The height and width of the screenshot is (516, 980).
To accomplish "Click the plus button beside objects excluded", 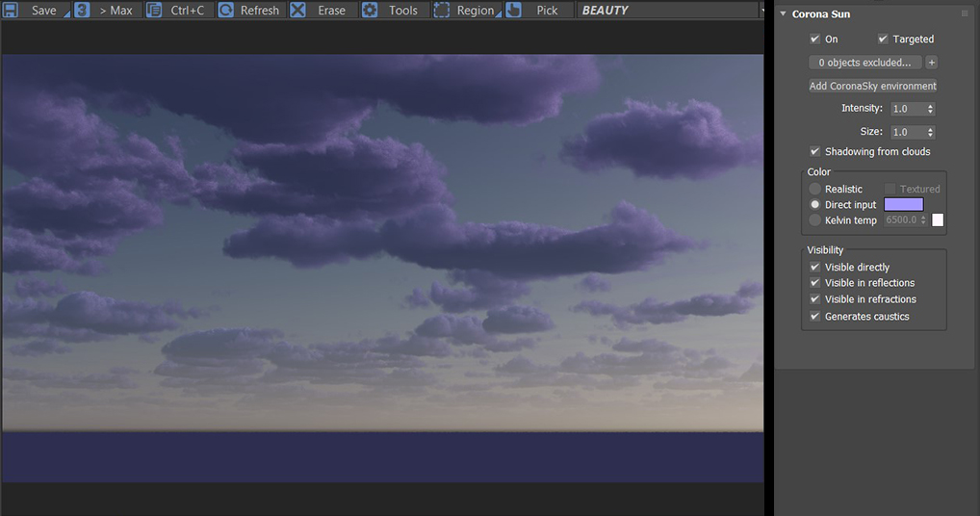I will [931, 63].
